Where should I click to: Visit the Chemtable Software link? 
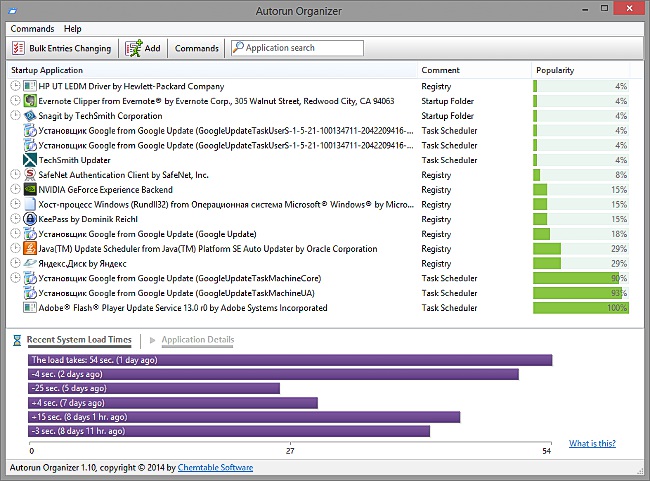pyautogui.click(x=215, y=467)
